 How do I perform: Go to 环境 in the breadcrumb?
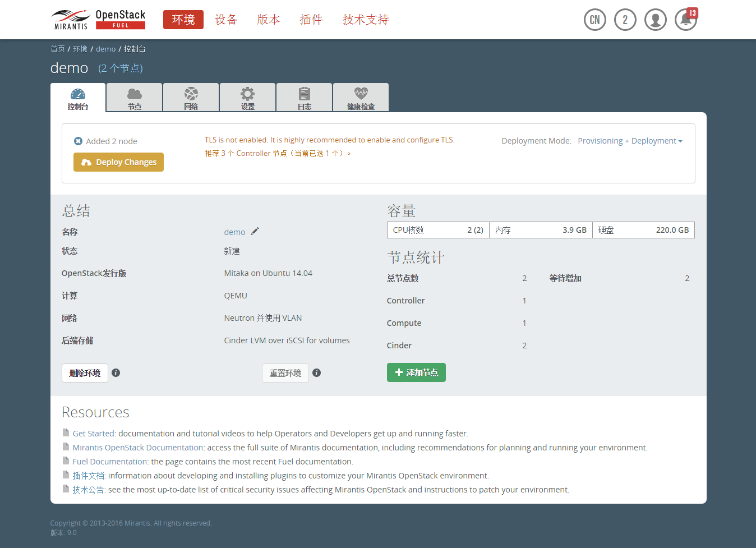click(80, 49)
